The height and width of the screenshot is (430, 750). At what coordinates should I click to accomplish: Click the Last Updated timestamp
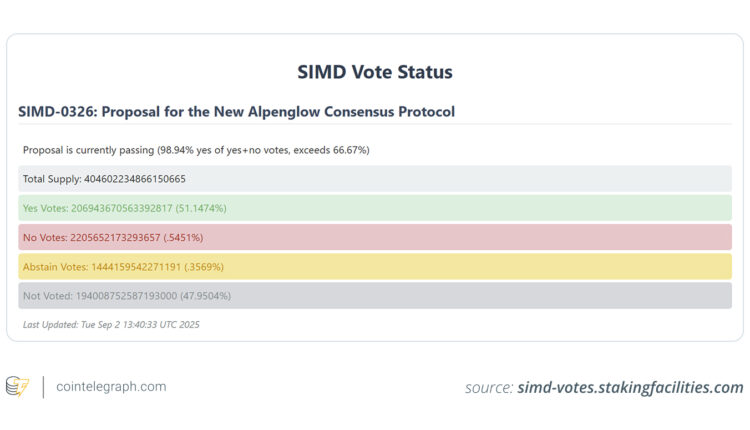coord(111,324)
